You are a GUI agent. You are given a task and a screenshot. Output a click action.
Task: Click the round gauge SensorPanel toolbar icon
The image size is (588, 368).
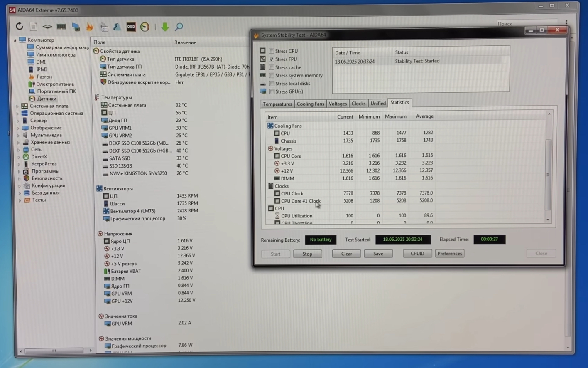point(145,27)
